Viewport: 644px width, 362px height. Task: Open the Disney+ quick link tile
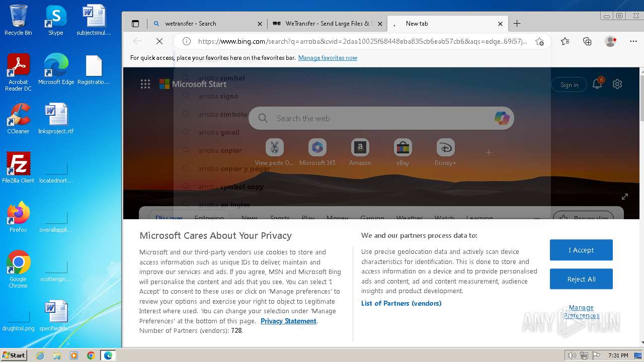click(445, 152)
